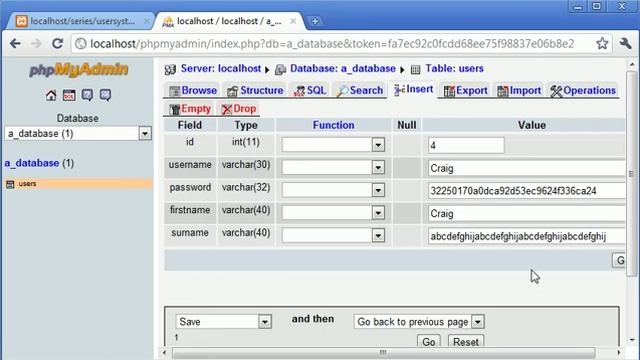640x360 pixels.
Task: Open the function dropdown for firstname
Action: pyautogui.click(x=333, y=213)
